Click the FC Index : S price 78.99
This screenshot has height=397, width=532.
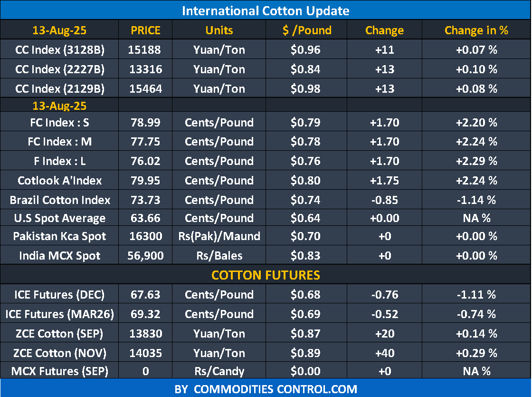pos(145,123)
